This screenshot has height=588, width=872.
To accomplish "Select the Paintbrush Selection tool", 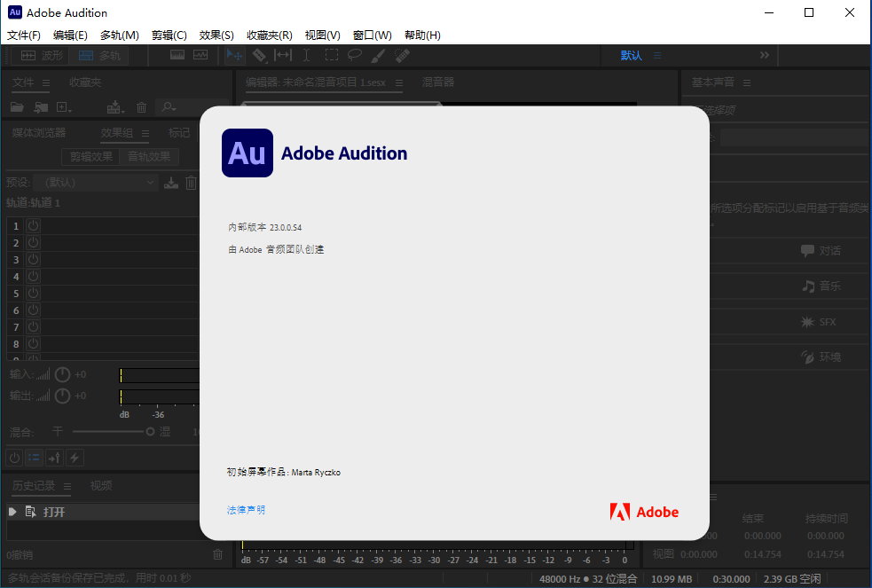I will pyautogui.click(x=378, y=55).
